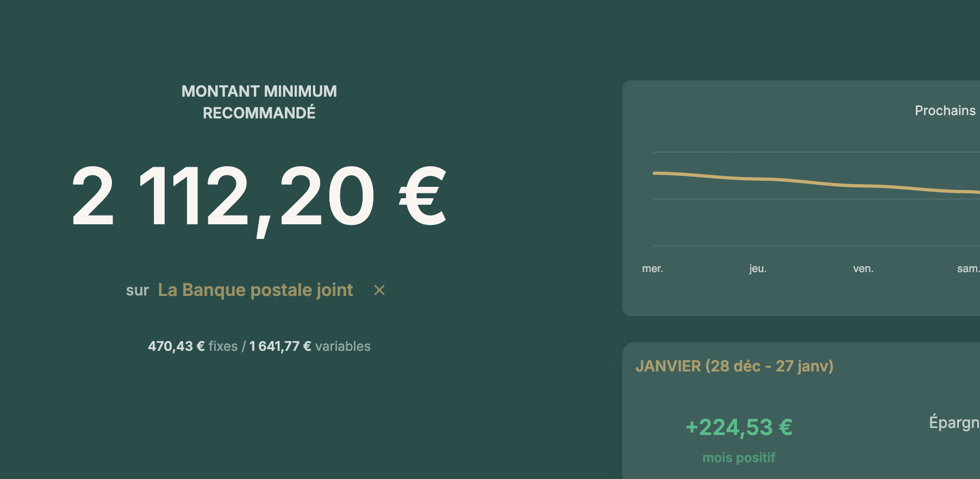The height and width of the screenshot is (479, 980).
Task: Open the La Banque postale joint account
Action: click(255, 290)
